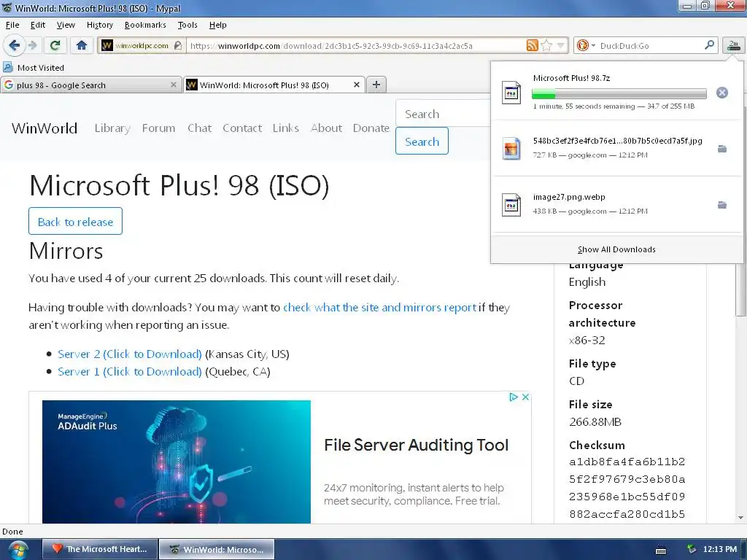
Task: Bookmark this page with the star icon
Action: click(546, 46)
